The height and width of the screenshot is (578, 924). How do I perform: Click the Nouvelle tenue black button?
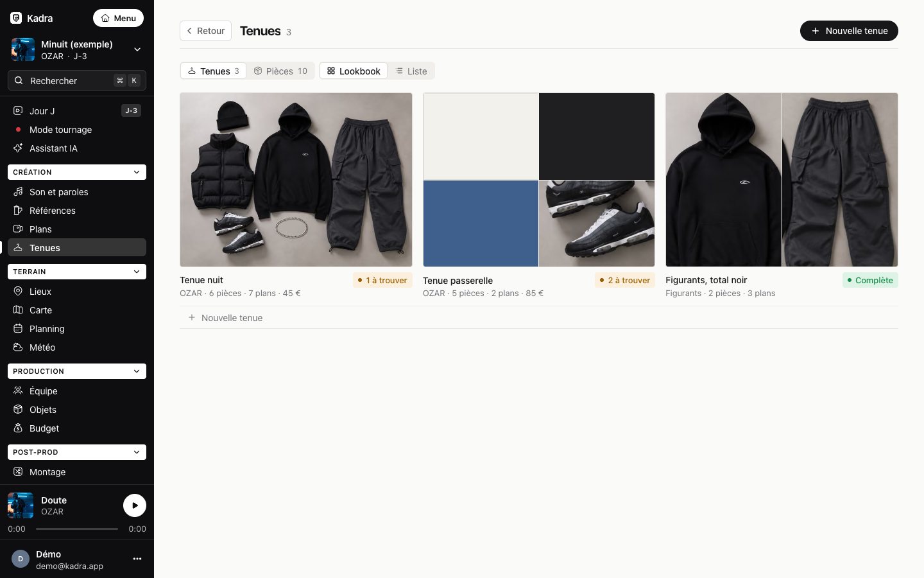click(849, 31)
